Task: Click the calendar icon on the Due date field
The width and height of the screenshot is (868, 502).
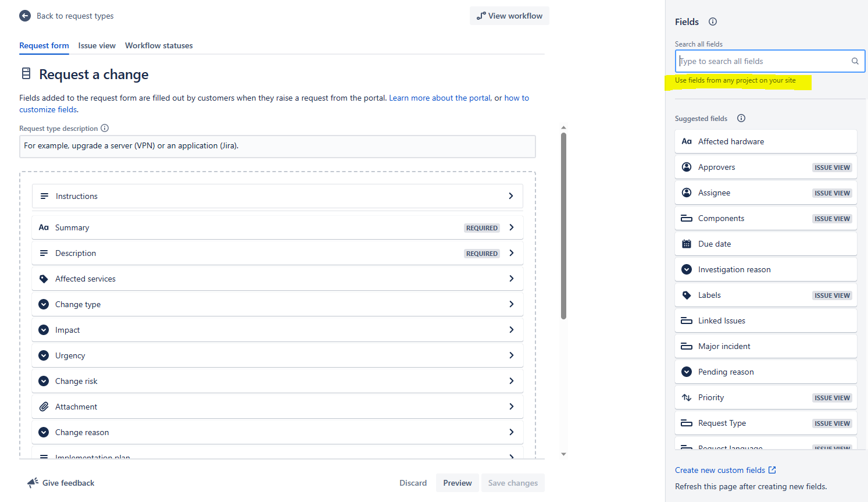Action: (x=687, y=243)
